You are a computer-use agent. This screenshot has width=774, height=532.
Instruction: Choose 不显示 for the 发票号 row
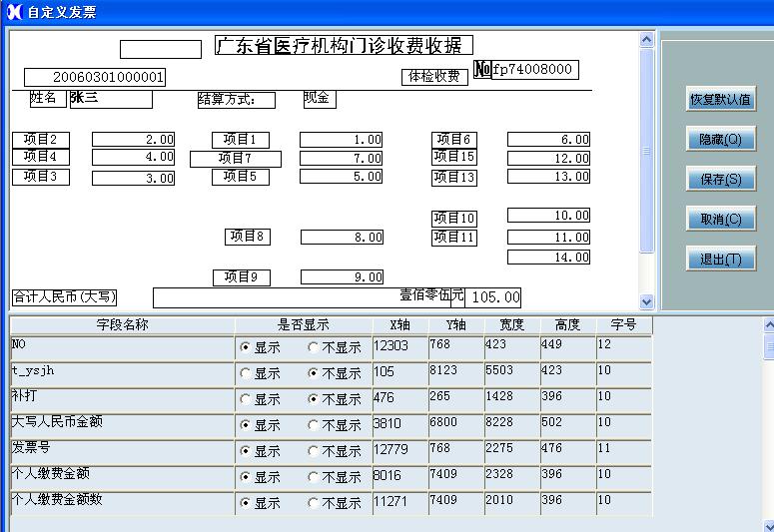pyautogui.click(x=314, y=451)
